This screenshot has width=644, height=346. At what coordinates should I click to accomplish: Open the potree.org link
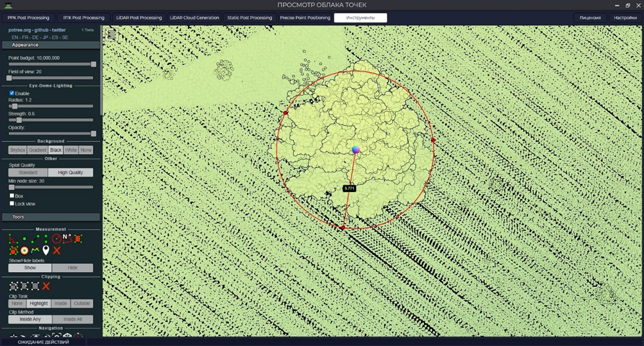[x=19, y=30]
